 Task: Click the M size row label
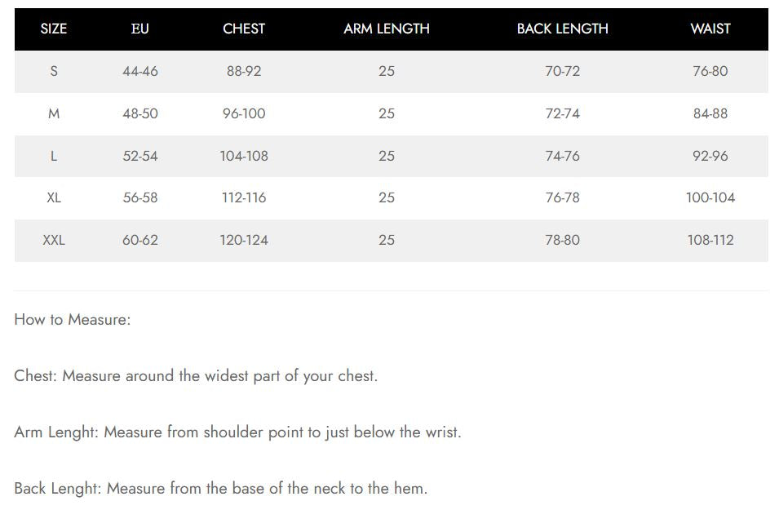[x=54, y=113]
